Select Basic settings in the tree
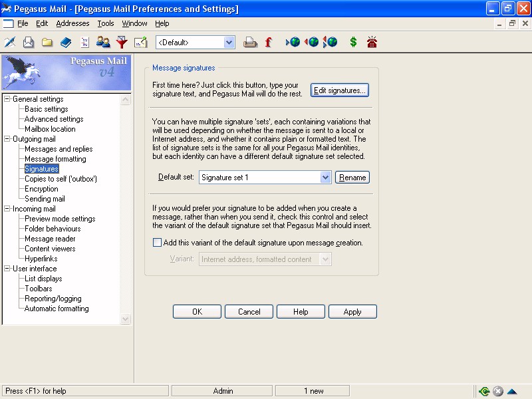The width and height of the screenshot is (532, 399). 47,109
